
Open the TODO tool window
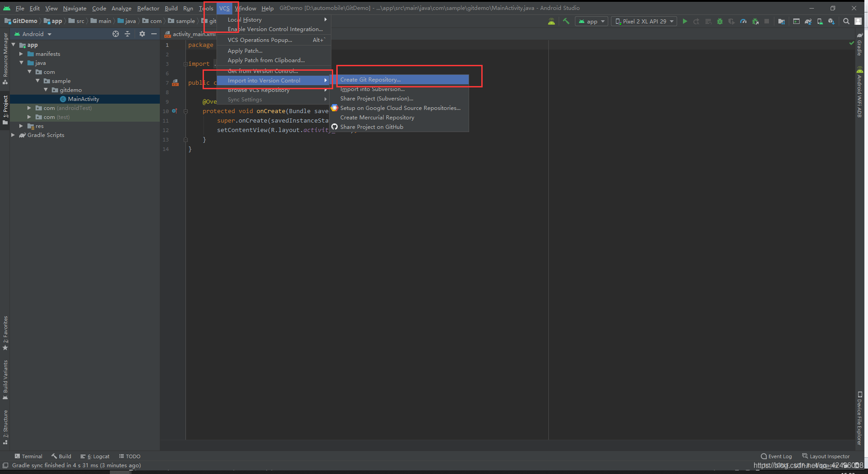pyautogui.click(x=130, y=456)
